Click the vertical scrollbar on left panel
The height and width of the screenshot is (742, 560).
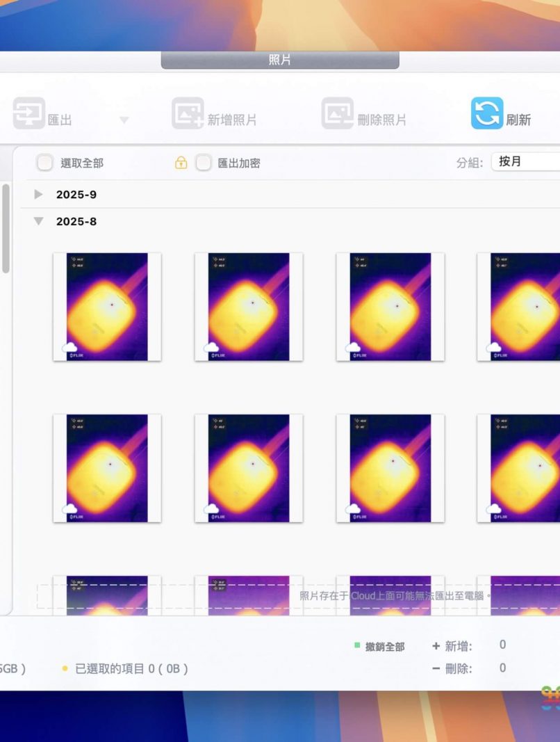pos(6,229)
